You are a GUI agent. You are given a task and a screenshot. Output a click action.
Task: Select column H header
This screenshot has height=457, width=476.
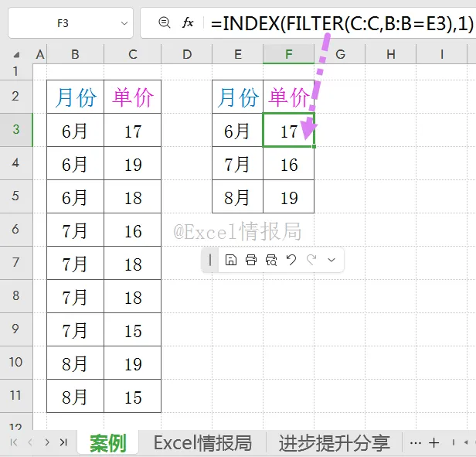391,54
